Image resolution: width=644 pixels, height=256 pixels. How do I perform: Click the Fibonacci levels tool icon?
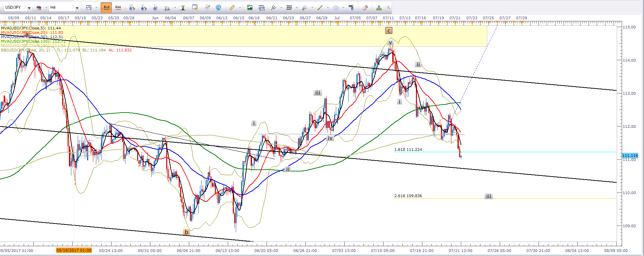[289, 7]
